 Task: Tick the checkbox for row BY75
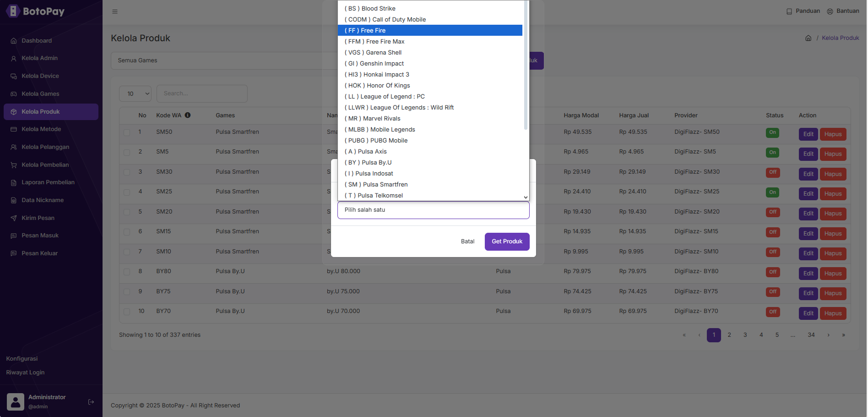pos(127,292)
